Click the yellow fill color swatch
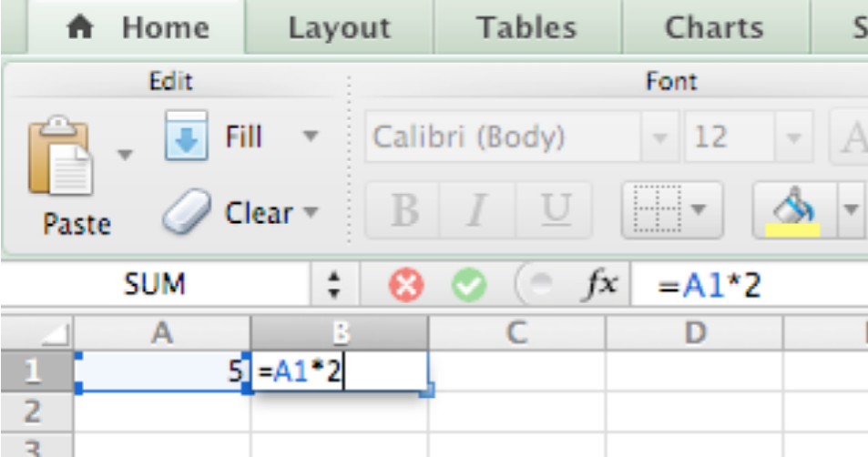This screenshot has width=868, height=457. (x=792, y=229)
